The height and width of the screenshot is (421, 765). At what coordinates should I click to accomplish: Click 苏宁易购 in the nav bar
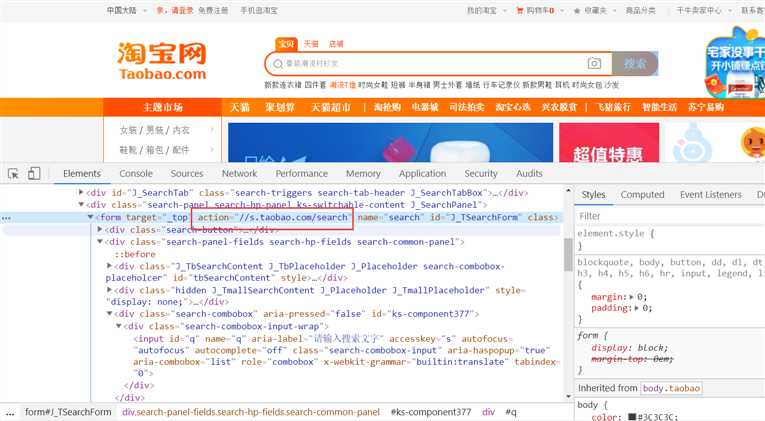[706, 107]
